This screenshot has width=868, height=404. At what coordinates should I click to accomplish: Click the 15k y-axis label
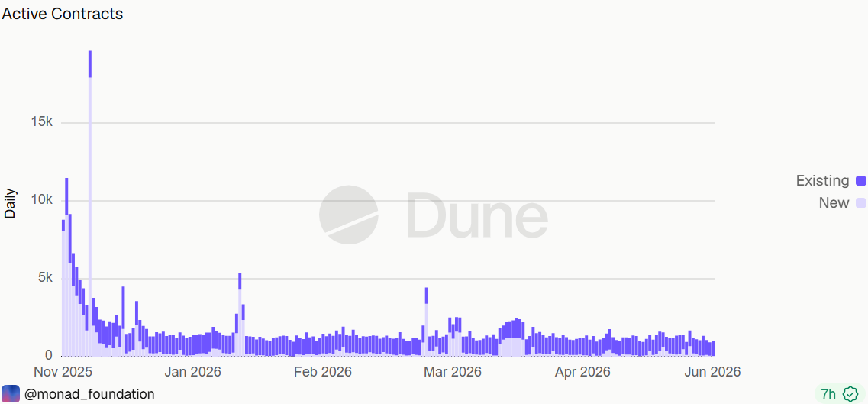tap(41, 122)
